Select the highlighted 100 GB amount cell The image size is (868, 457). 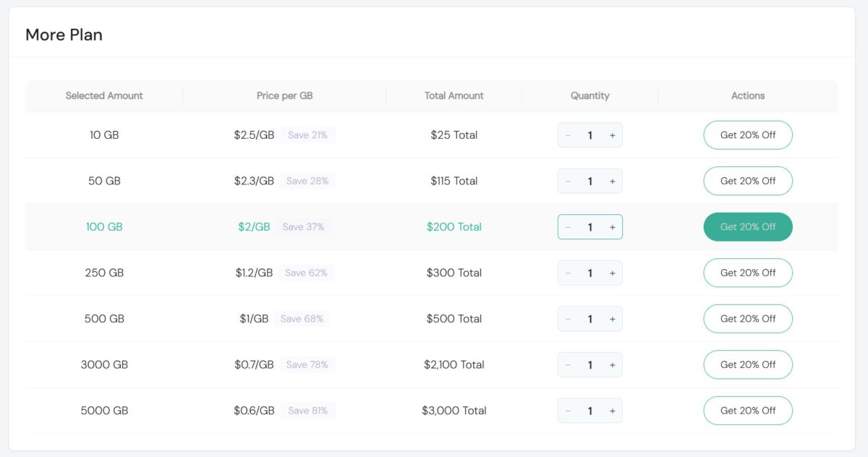point(104,227)
